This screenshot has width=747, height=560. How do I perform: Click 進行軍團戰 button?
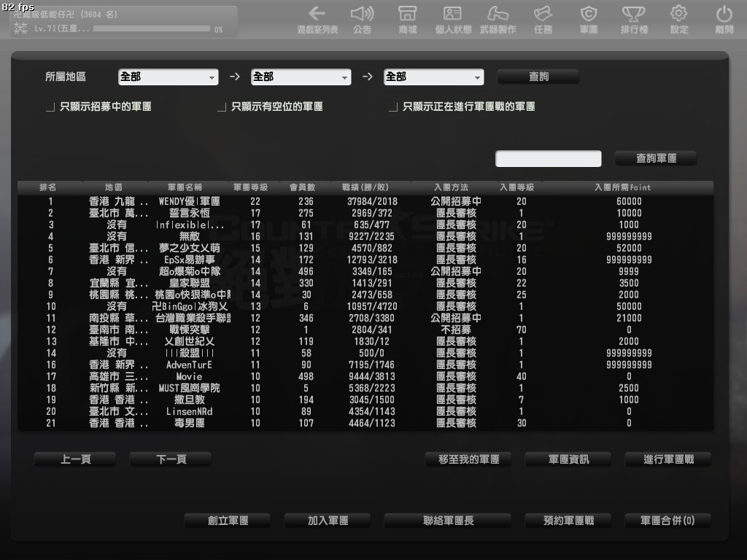point(668,459)
